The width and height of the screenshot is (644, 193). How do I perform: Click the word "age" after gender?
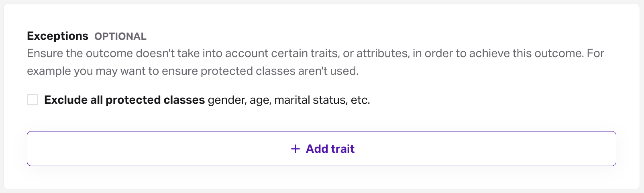(260, 100)
